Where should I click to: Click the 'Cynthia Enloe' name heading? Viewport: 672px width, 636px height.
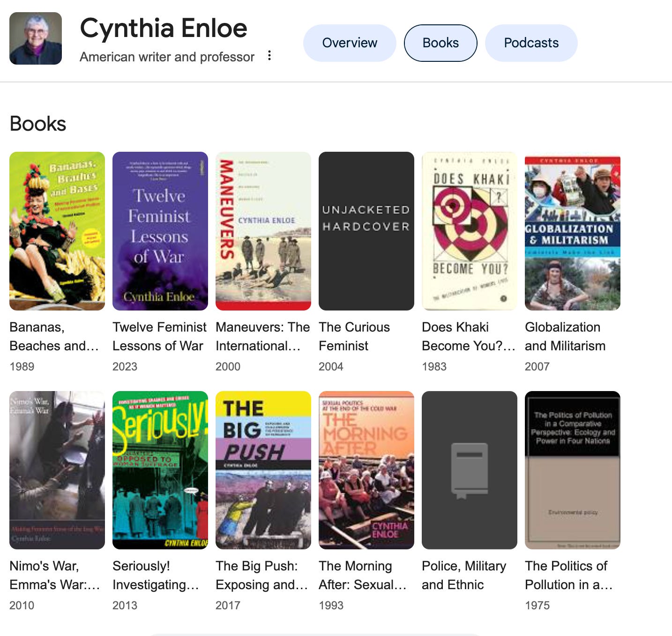click(164, 29)
